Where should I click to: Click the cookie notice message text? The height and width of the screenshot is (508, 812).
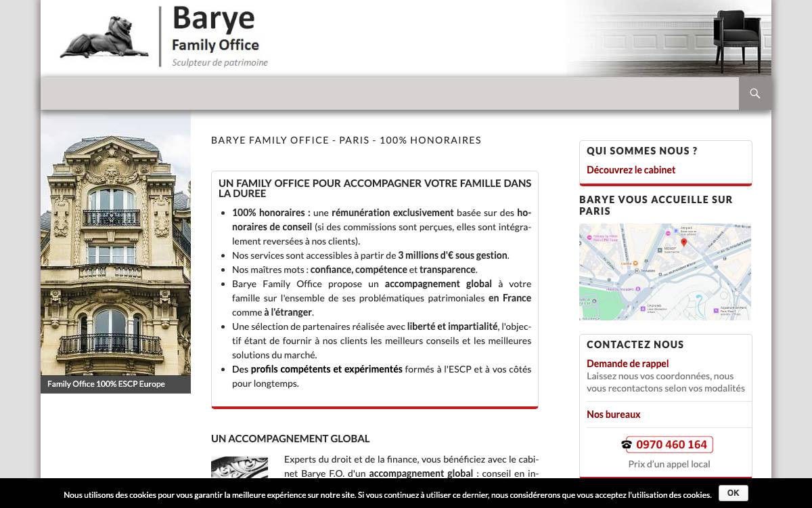coord(388,495)
